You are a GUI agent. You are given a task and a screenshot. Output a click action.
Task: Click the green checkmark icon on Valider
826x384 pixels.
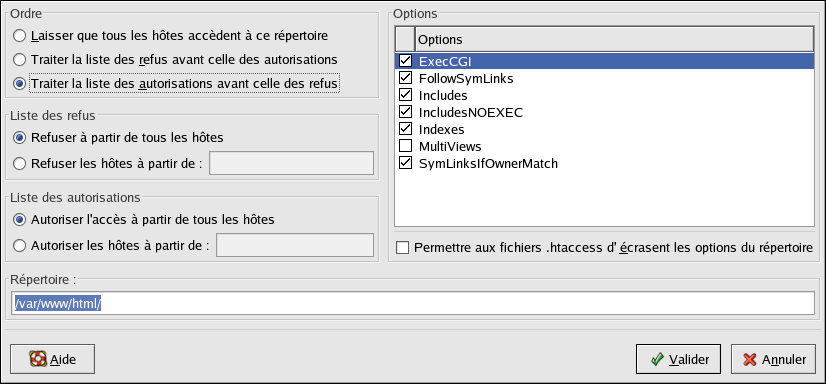tap(657, 359)
